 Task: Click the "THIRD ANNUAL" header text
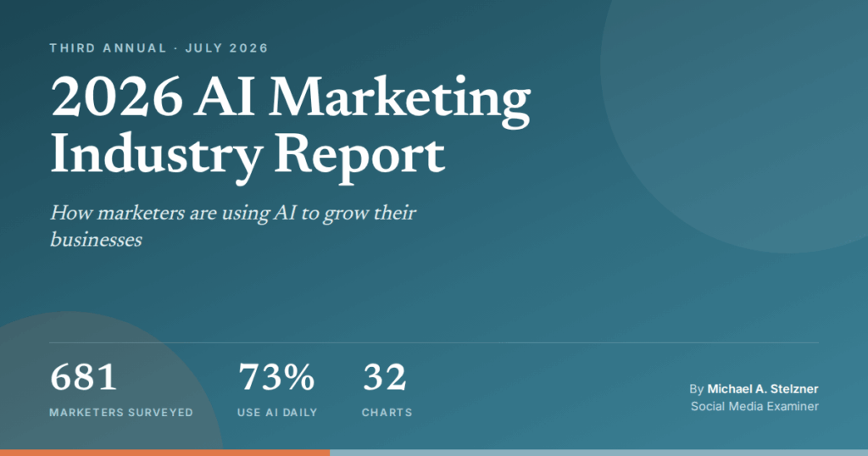[108, 48]
